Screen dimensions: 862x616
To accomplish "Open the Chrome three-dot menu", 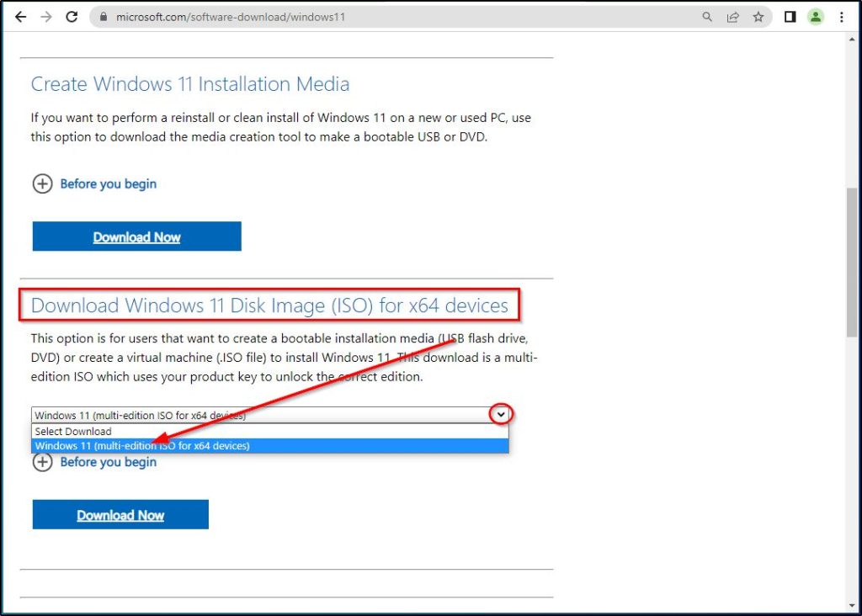I will [x=842, y=17].
